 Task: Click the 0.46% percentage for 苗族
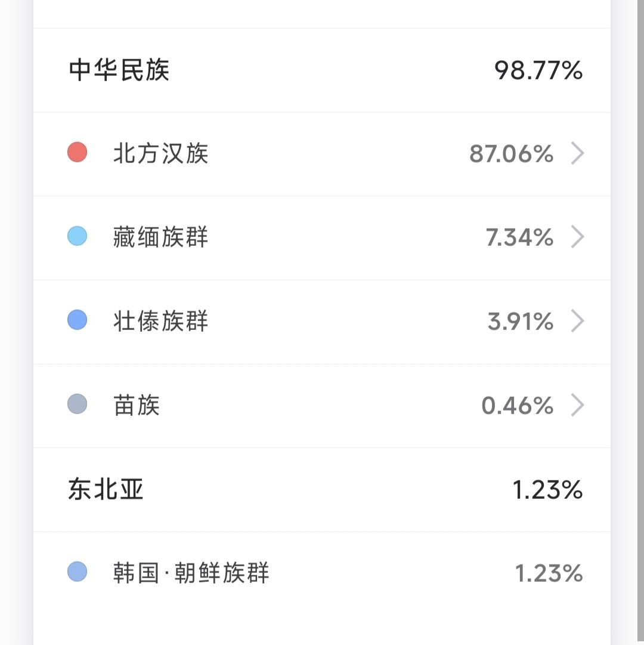(517, 406)
